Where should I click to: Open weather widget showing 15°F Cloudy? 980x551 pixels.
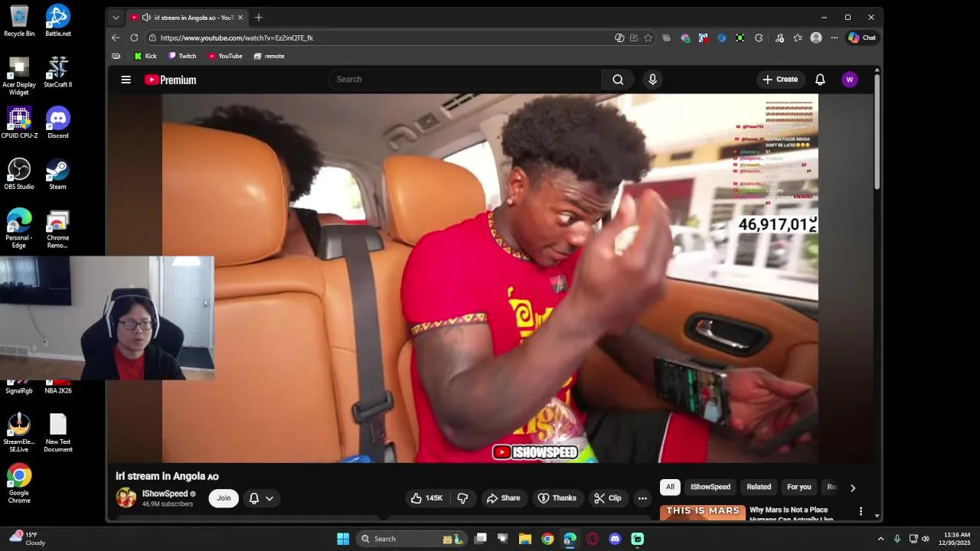coord(26,539)
